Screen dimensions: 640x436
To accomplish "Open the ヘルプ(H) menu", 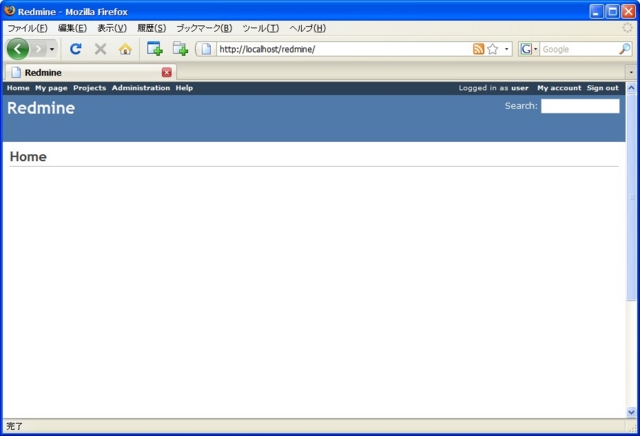I will coord(307,28).
